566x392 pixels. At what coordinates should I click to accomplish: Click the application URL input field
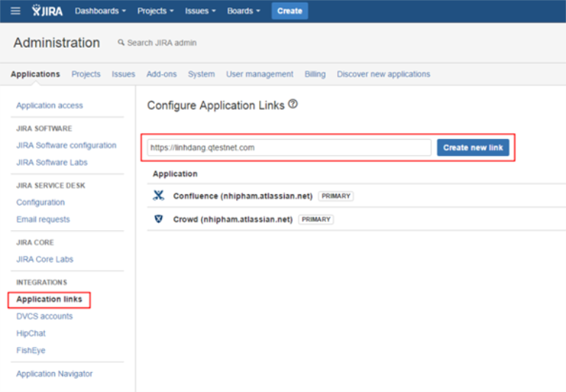click(x=289, y=148)
